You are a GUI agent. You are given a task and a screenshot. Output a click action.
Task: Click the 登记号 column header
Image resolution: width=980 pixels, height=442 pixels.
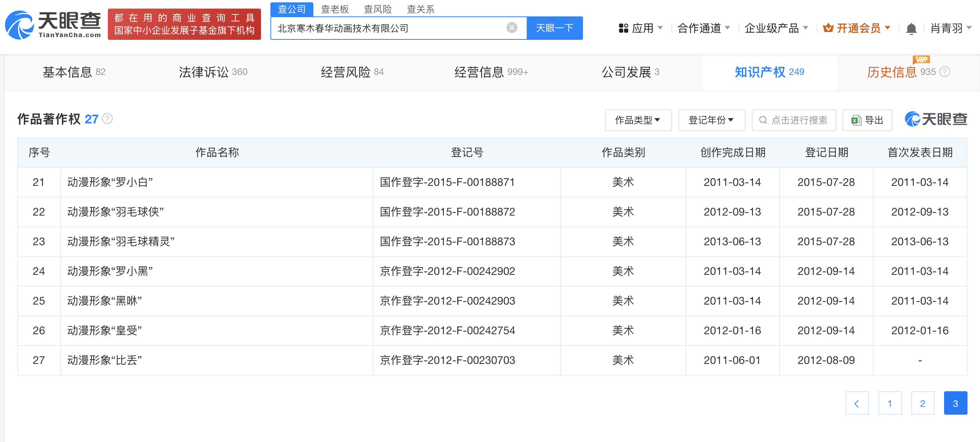467,153
